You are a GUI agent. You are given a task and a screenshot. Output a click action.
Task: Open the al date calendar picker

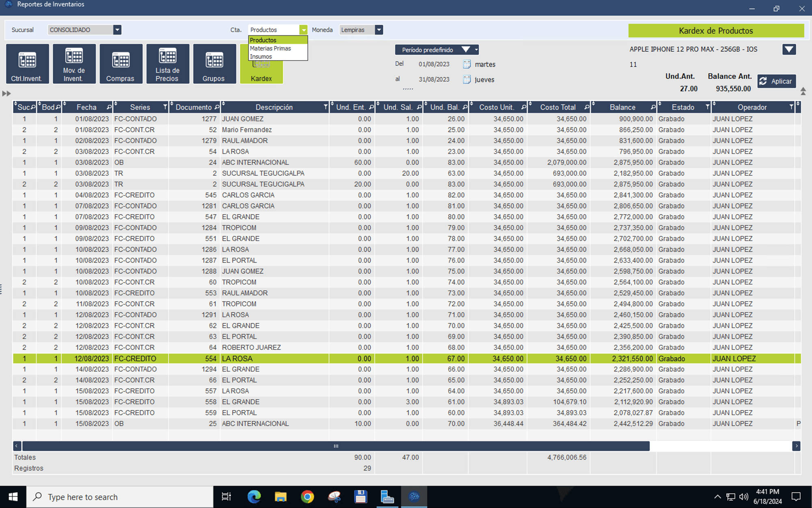[x=467, y=79]
